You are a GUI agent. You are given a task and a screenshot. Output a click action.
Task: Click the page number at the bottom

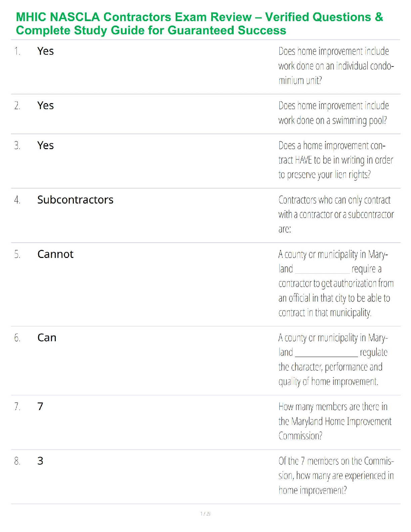[205, 514]
